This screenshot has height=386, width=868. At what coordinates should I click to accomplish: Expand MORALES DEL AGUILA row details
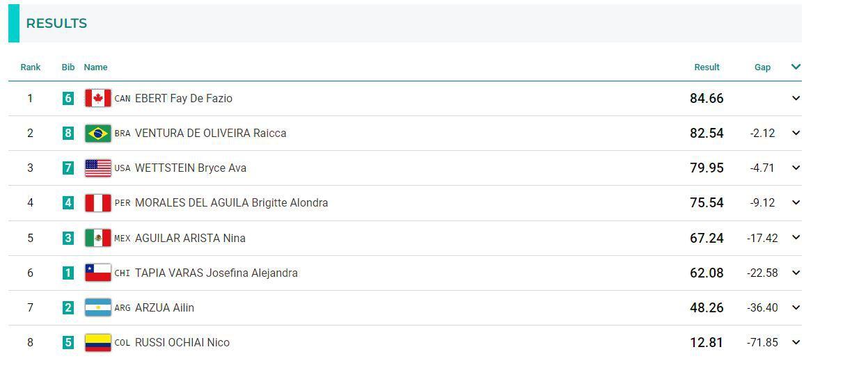(796, 202)
